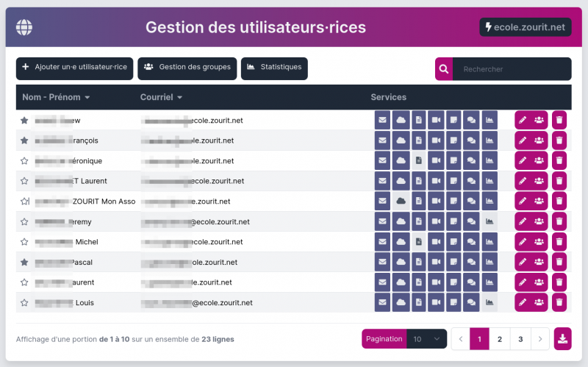Click the notes service icon in Pascal's row

pyautogui.click(x=454, y=262)
